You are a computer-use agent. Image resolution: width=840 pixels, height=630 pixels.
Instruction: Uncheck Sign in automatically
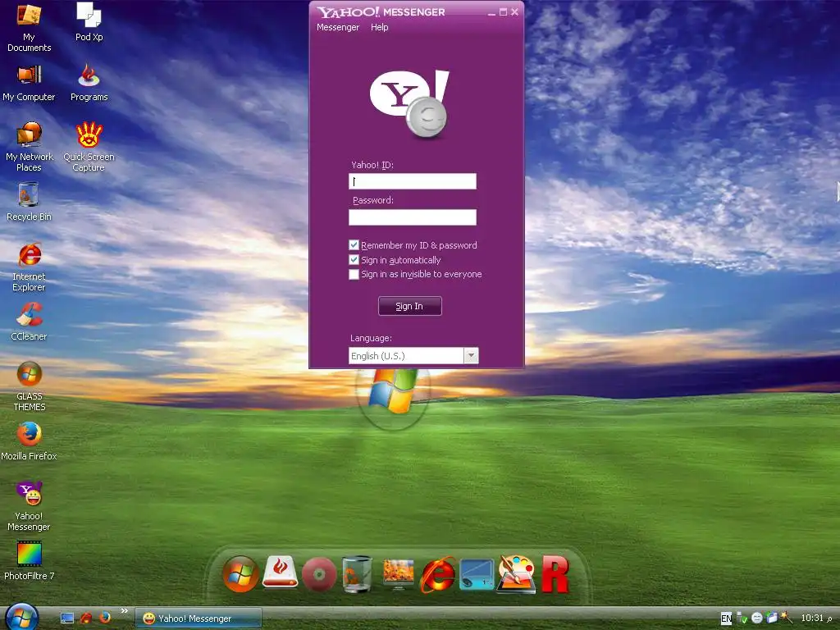pos(354,260)
